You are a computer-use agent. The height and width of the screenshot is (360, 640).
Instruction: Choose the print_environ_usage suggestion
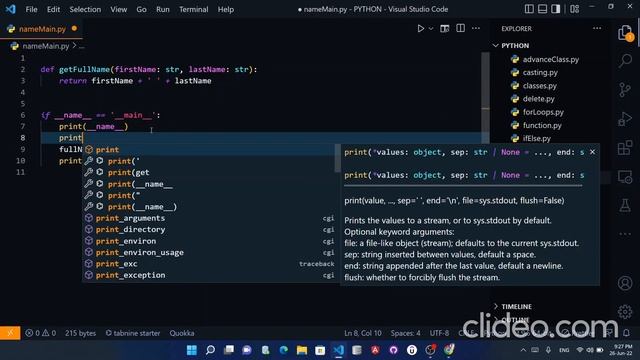(x=209, y=252)
